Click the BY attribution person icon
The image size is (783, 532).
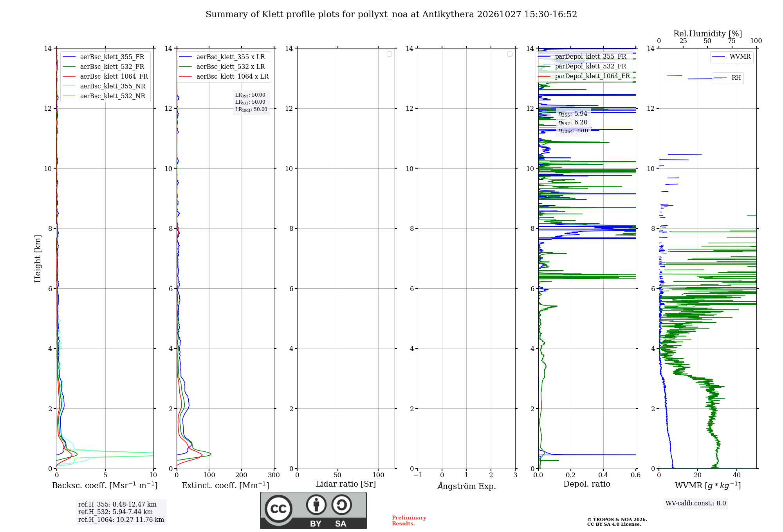(316, 505)
